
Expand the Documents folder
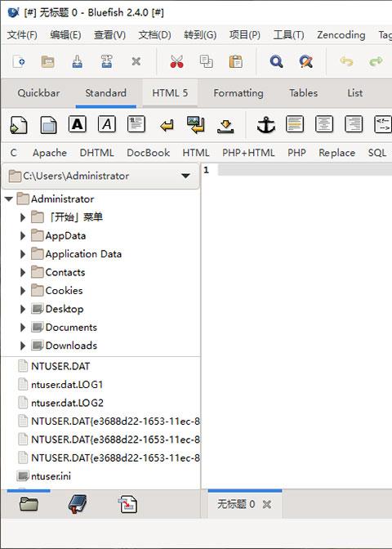coord(23,327)
